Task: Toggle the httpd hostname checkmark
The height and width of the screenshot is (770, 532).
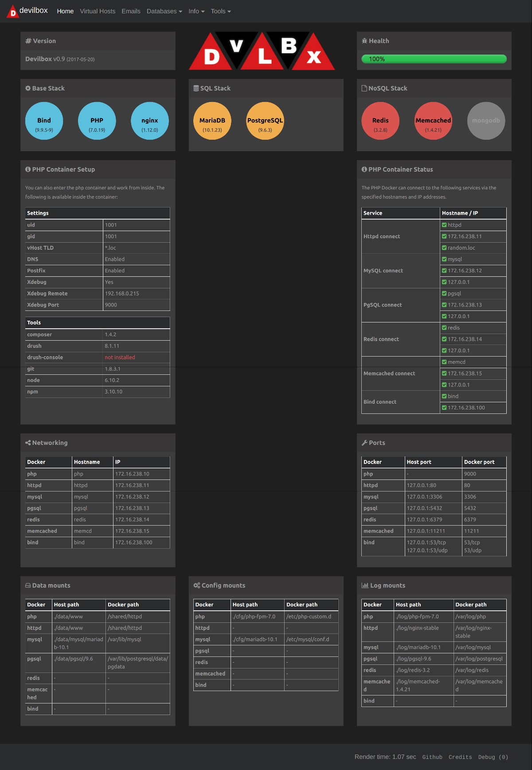Action: pos(444,225)
